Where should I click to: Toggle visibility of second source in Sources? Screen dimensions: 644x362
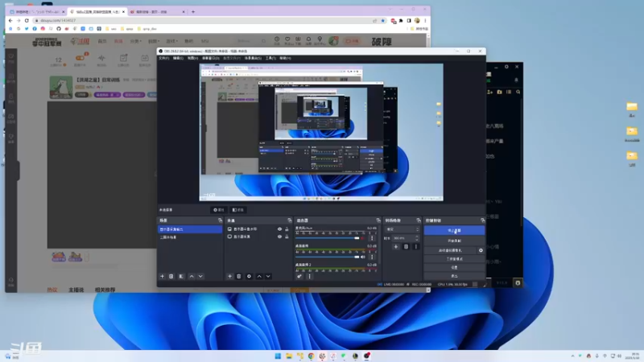(x=279, y=237)
